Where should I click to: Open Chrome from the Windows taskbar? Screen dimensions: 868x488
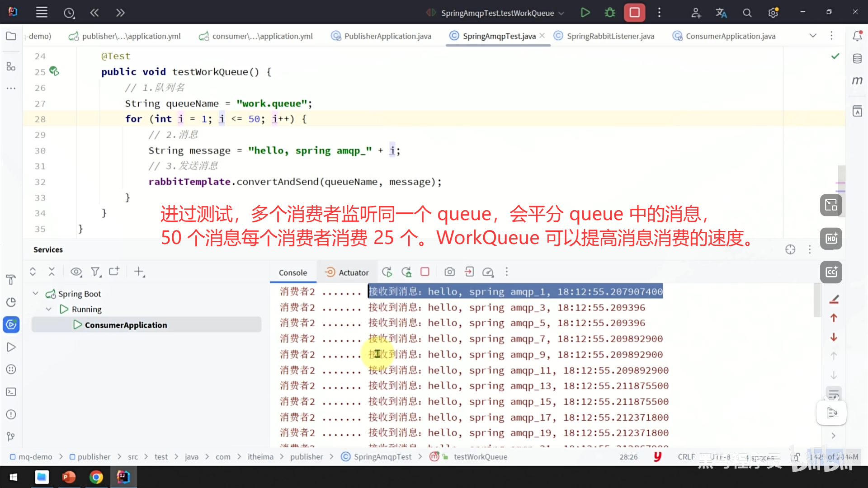tap(96, 477)
